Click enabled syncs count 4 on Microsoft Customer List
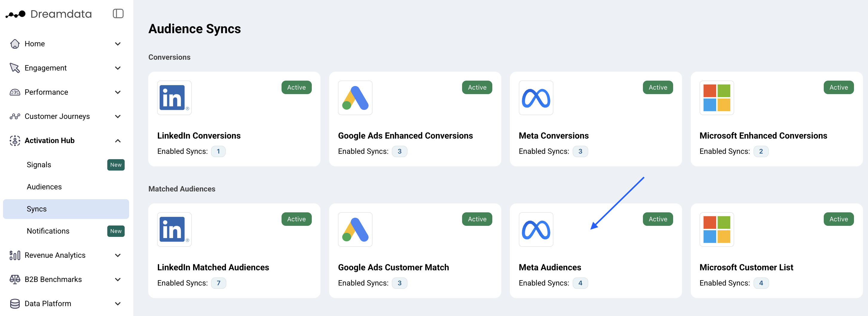Image resolution: width=868 pixels, height=316 pixels. coord(761,283)
